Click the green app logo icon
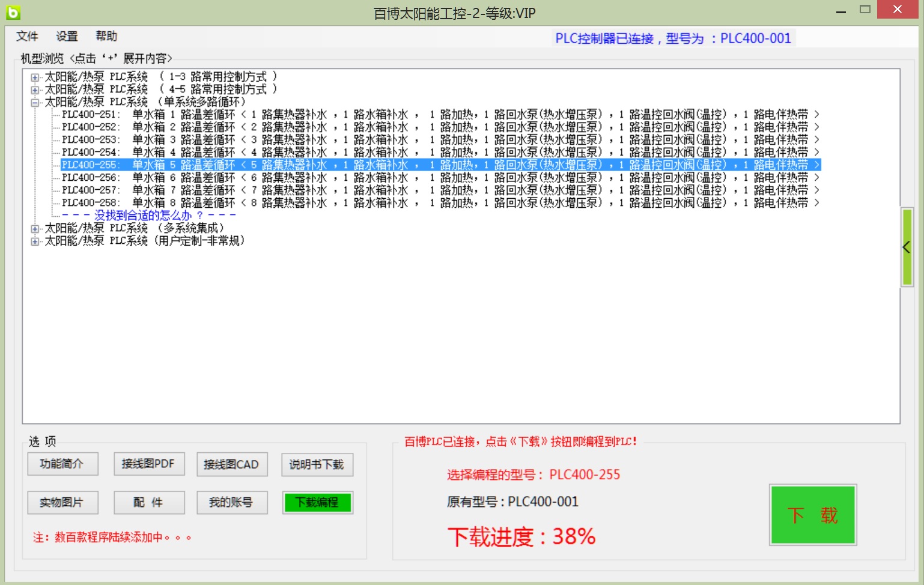The width and height of the screenshot is (924, 585). pos(13,12)
